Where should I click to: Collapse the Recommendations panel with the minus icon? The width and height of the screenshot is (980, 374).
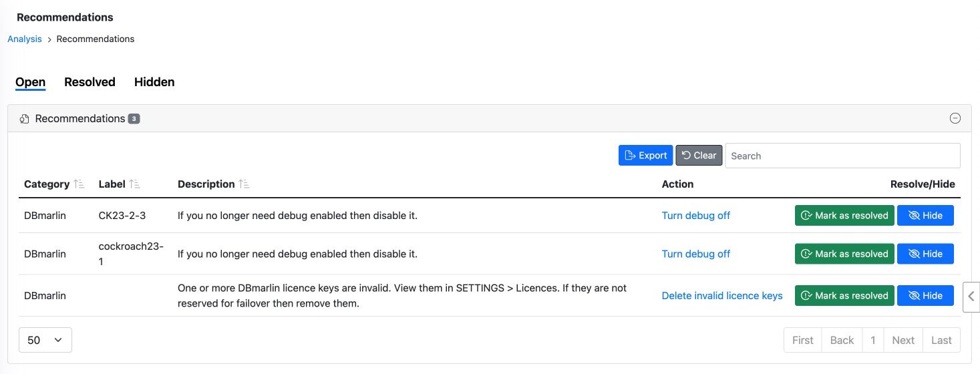(955, 118)
